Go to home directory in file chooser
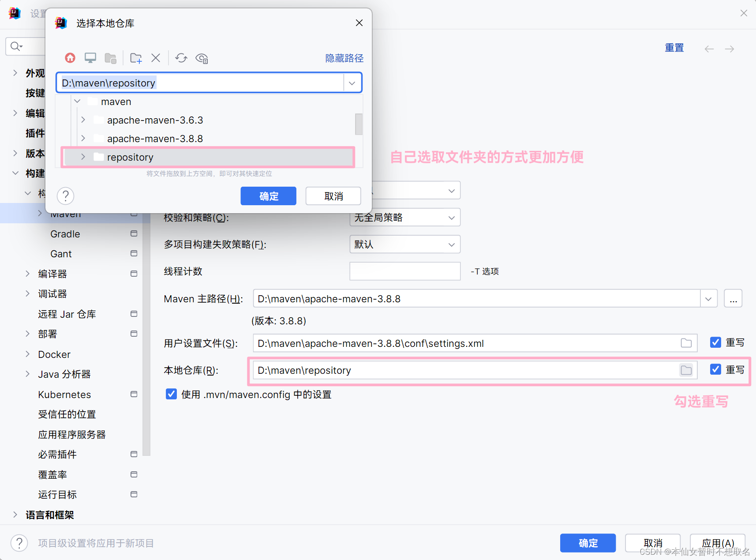This screenshot has width=756, height=560. pyautogui.click(x=70, y=58)
